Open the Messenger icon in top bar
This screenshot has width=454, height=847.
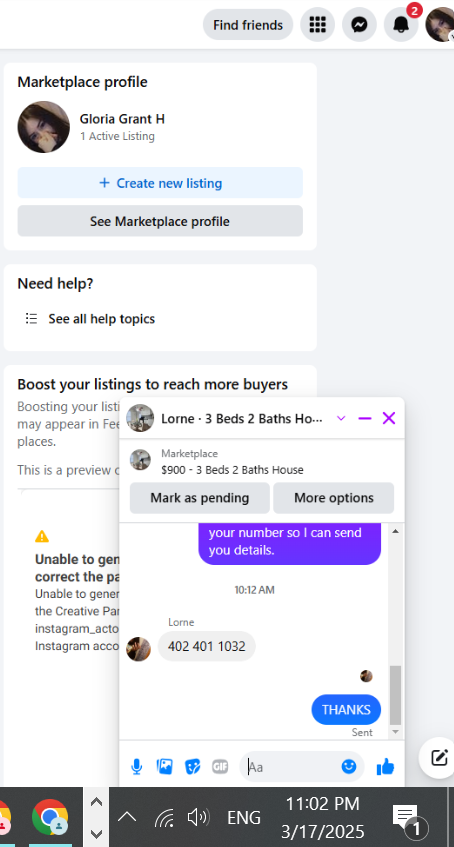coord(359,25)
